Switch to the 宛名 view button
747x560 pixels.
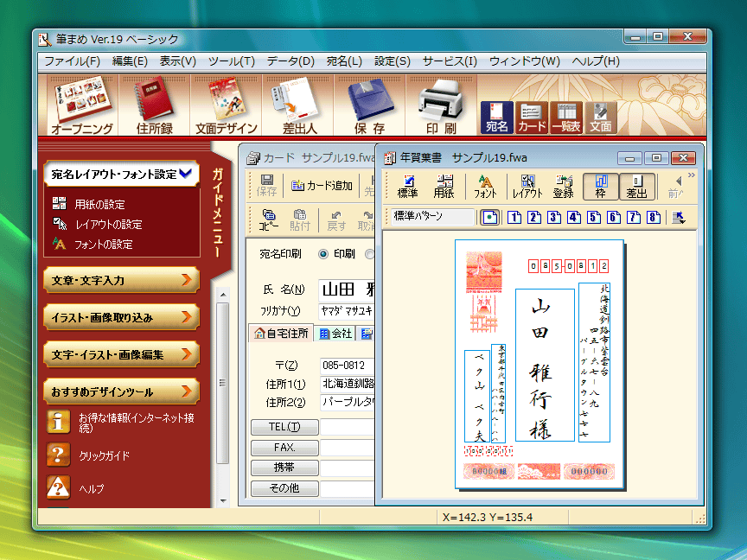click(x=496, y=118)
